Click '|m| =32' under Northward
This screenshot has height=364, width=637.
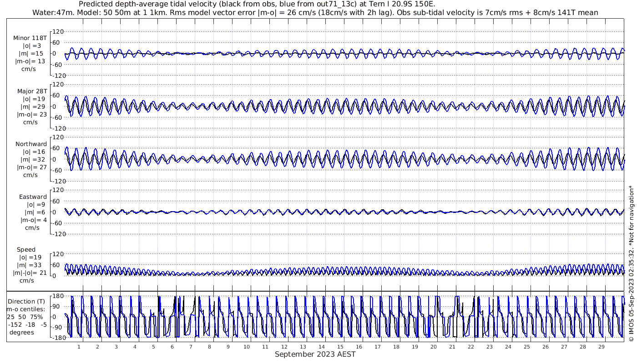(32, 159)
